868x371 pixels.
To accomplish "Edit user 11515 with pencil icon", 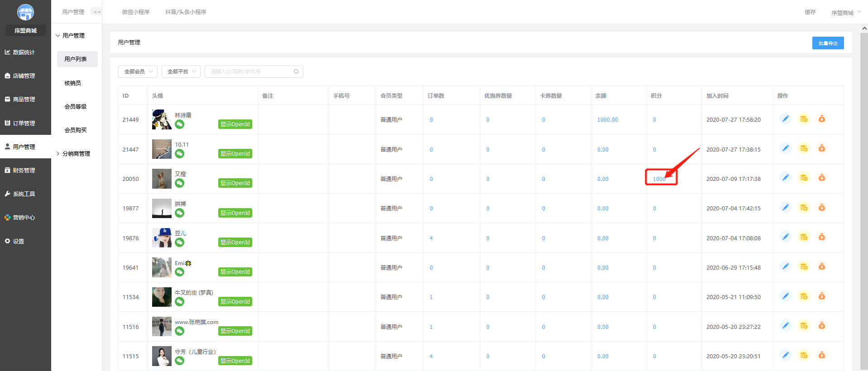I will (x=786, y=355).
